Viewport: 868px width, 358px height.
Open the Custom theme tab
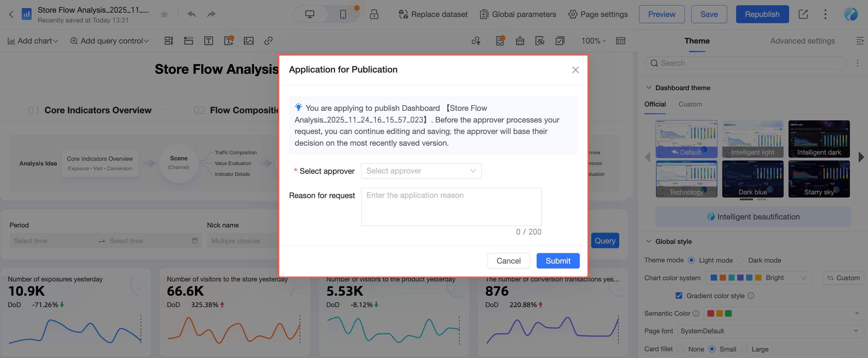click(x=690, y=104)
